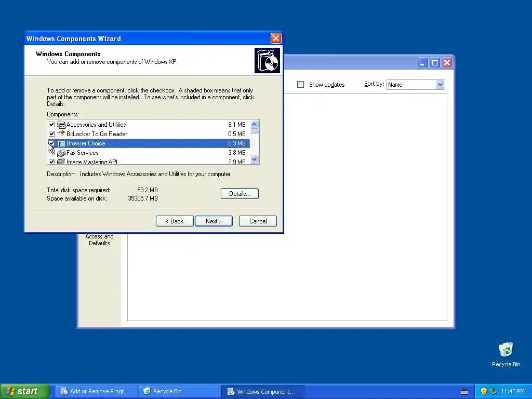532x399 pixels.
Task: Click the components list scrollbar thumb
Action: point(255,131)
